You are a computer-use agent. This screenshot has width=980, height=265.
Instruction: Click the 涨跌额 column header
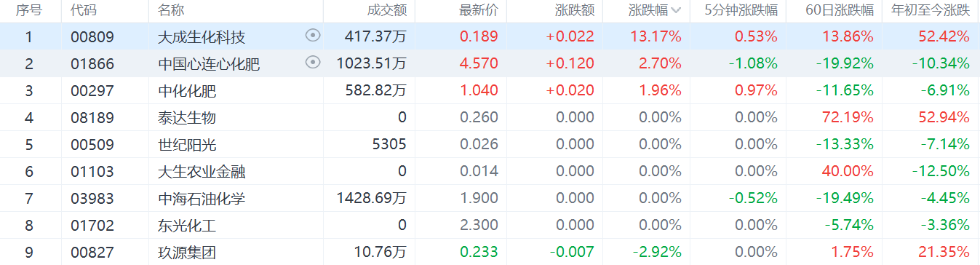tap(575, 10)
